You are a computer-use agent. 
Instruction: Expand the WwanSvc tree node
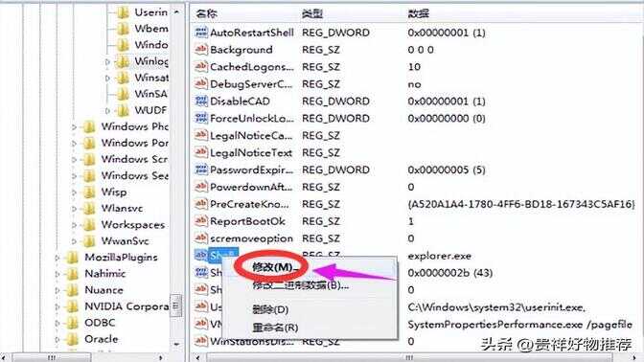click(75, 241)
